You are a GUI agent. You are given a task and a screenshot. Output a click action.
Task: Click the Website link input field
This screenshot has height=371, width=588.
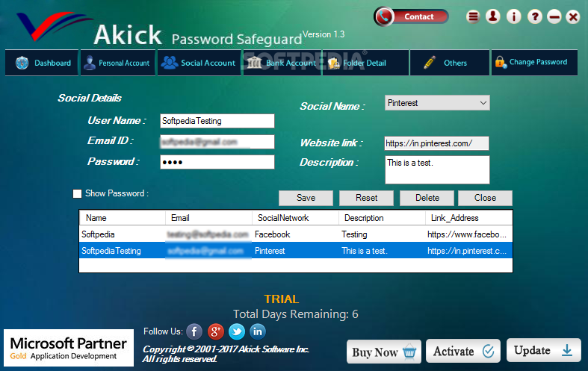coord(436,143)
